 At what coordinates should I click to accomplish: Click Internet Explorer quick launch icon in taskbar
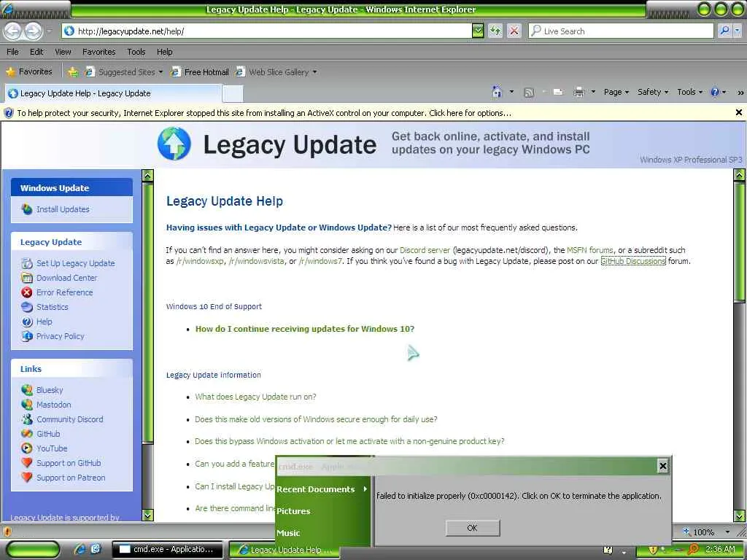coord(80,549)
